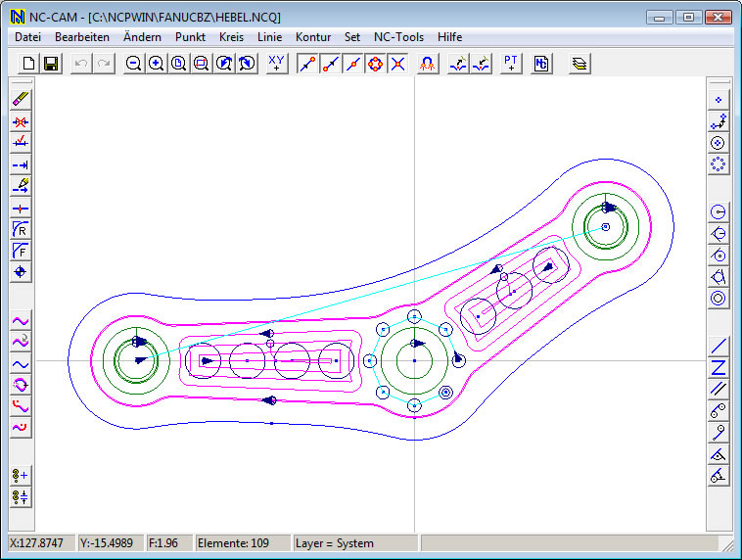Viewport: 742px width, 560px height.
Task: Select the fillet R corner tool
Action: tap(21, 229)
